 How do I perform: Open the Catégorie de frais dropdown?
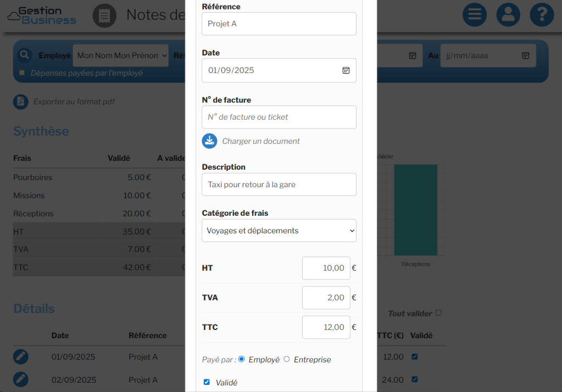tap(279, 231)
